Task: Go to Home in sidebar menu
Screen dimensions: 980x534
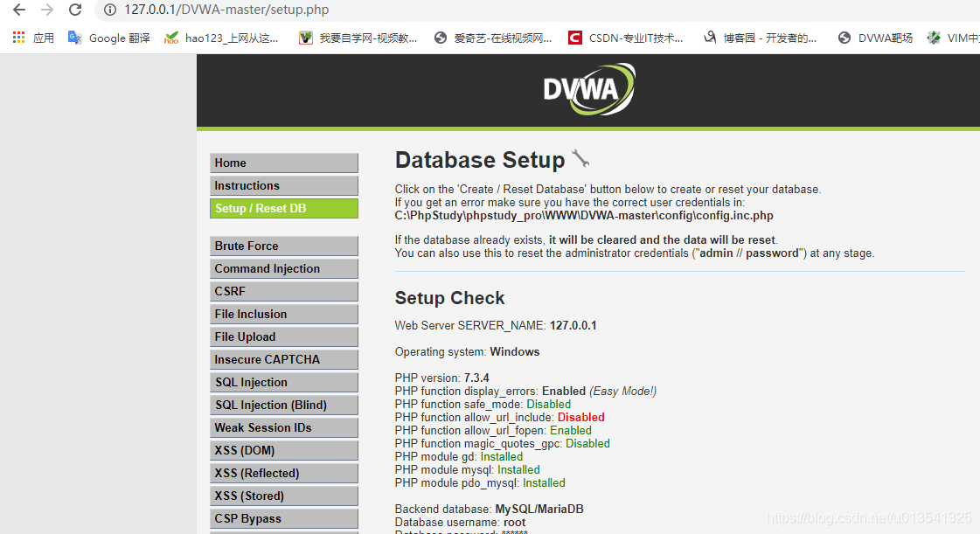Action: [283, 163]
